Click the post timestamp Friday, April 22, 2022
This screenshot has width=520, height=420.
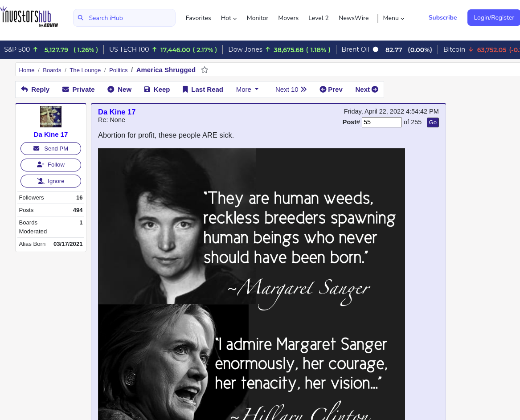391,111
